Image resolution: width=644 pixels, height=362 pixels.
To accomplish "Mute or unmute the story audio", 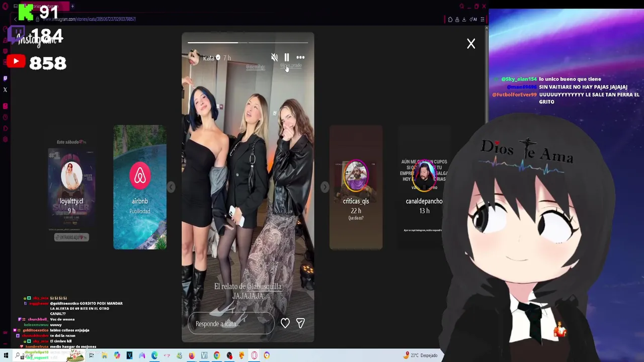I will coord(274,58).
